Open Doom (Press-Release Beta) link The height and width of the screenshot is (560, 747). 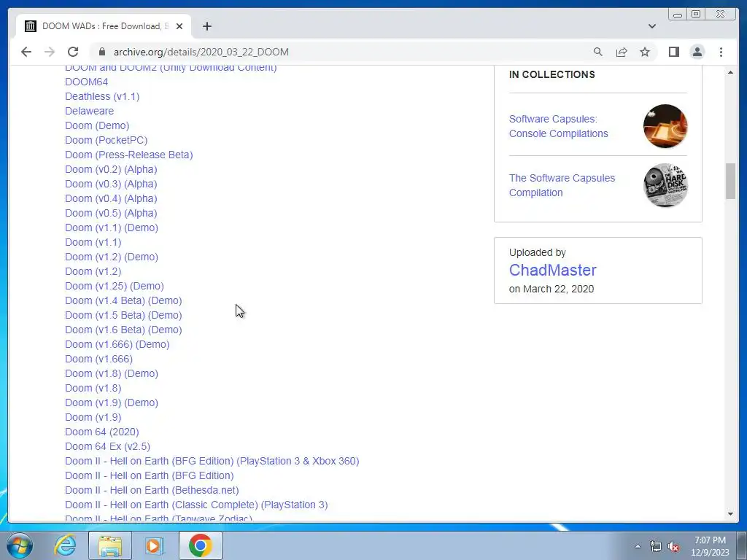(128, 155)
